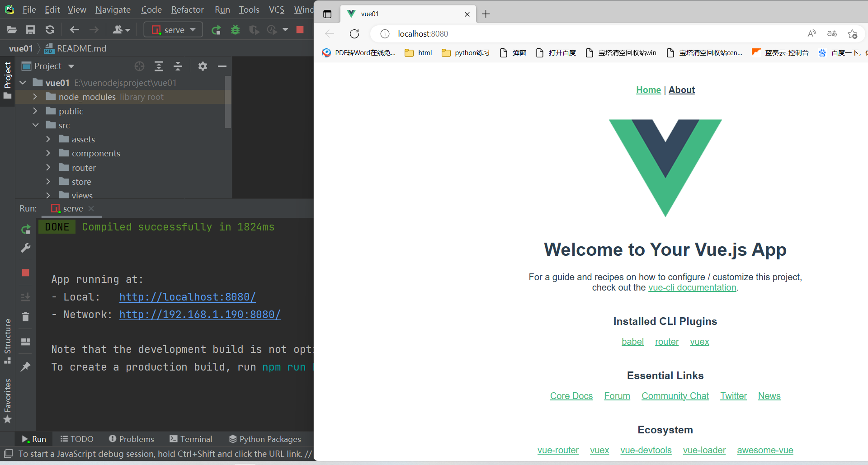The width and height of the screenshot is (868, 465).
Task: Click the Read Aloud icon in address bar
Action: pos(812,33)
